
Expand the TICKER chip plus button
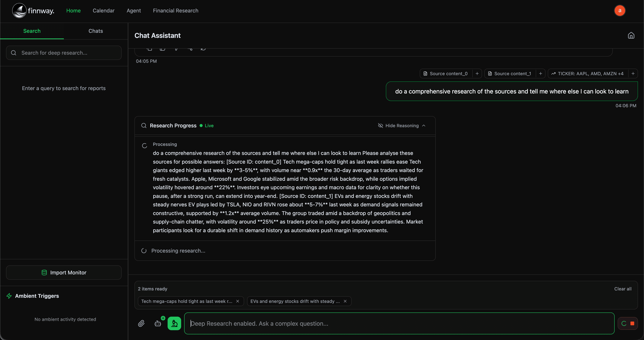[633, 74]
